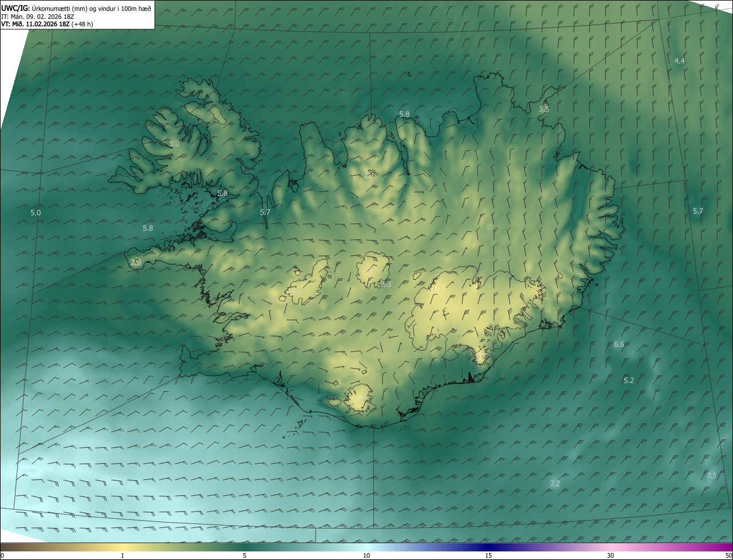Click the 1 tick label on the colour scale
Image resolution: width=733 pixels, height=560 pixels.
click(123, 555)
